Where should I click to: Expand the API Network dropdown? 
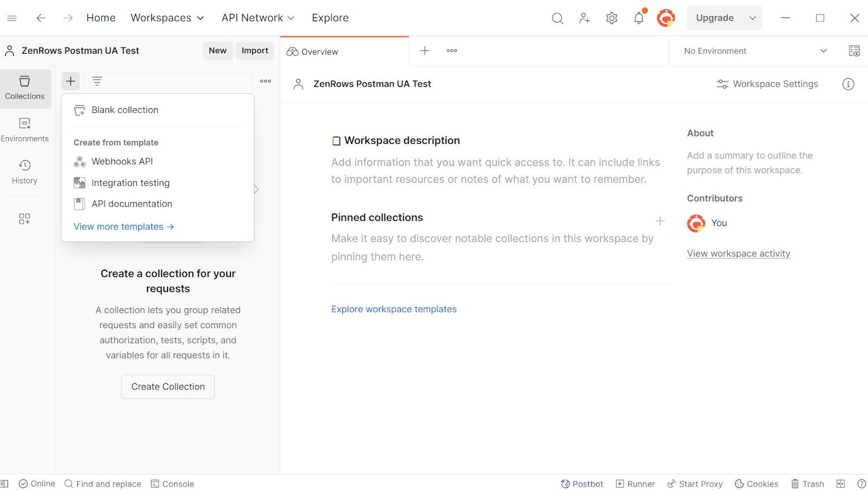point(258,18)
